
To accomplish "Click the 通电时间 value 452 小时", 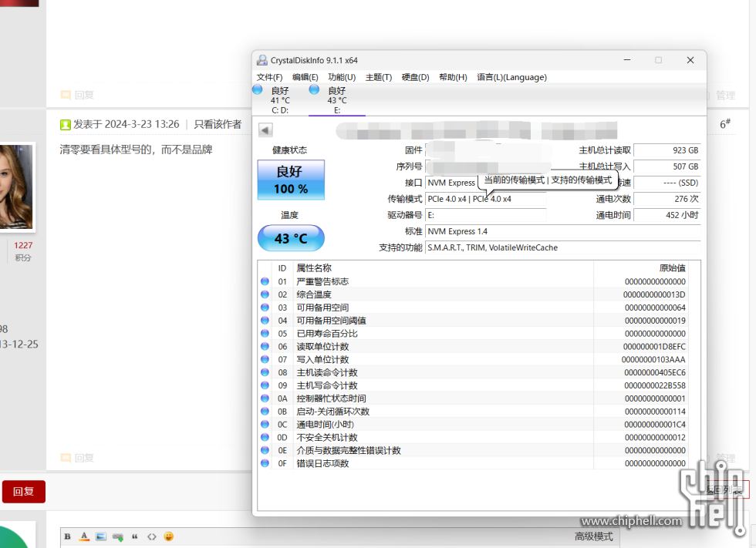I will 667,215.
